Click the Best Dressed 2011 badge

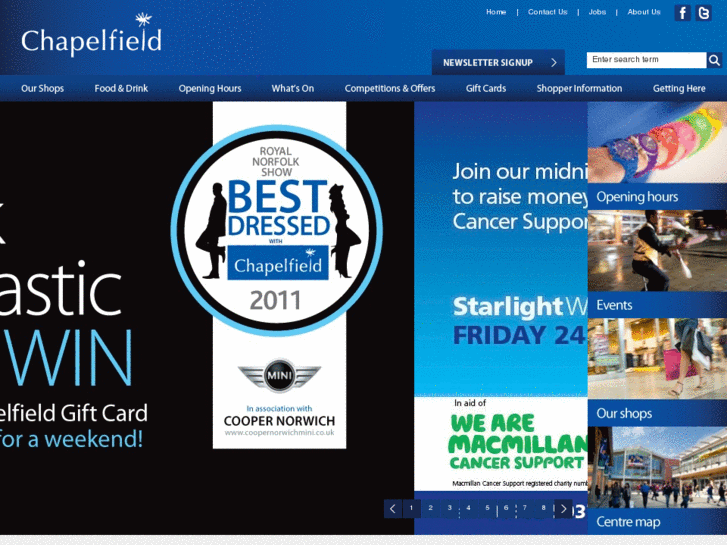click(x=277, y=231)
